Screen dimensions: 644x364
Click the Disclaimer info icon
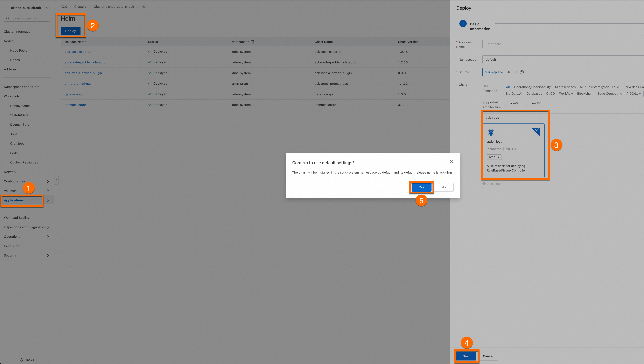point(484,184)
